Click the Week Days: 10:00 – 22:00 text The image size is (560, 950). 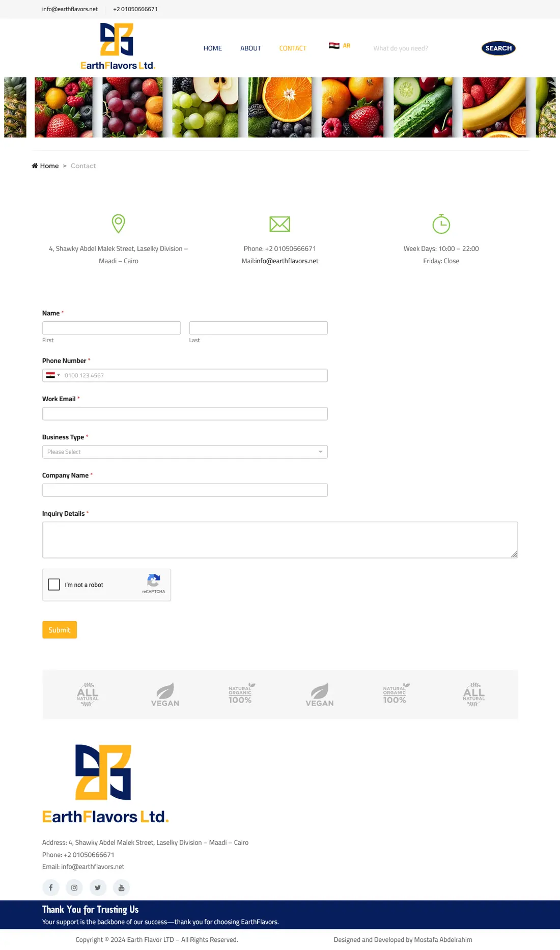click(x=441, y=249)
